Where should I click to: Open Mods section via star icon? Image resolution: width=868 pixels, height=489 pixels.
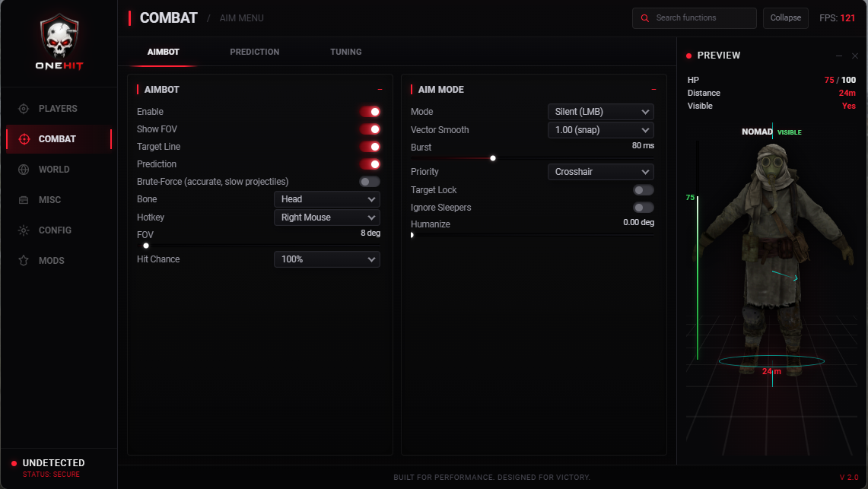click(x=24, y=261)
